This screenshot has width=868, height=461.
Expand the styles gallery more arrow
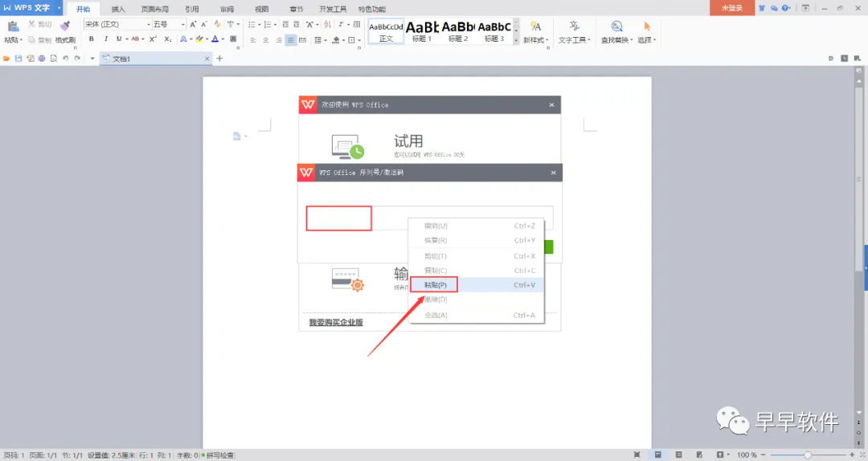516,40
